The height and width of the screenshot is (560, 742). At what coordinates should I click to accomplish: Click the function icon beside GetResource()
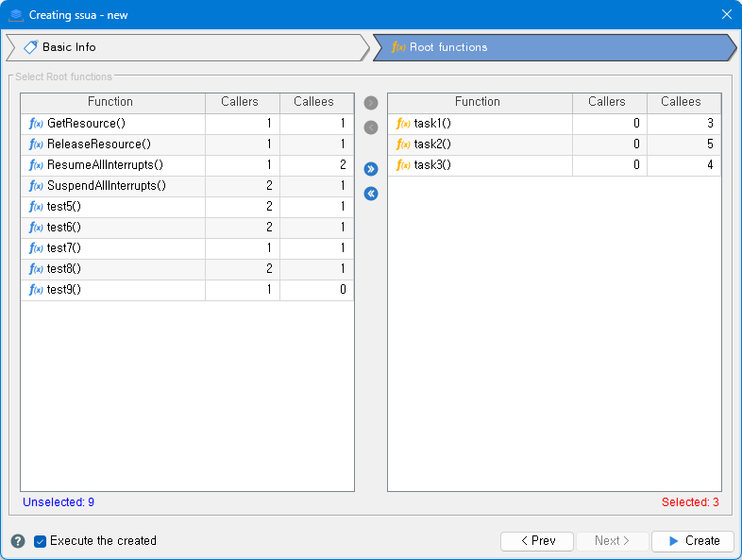37,124
